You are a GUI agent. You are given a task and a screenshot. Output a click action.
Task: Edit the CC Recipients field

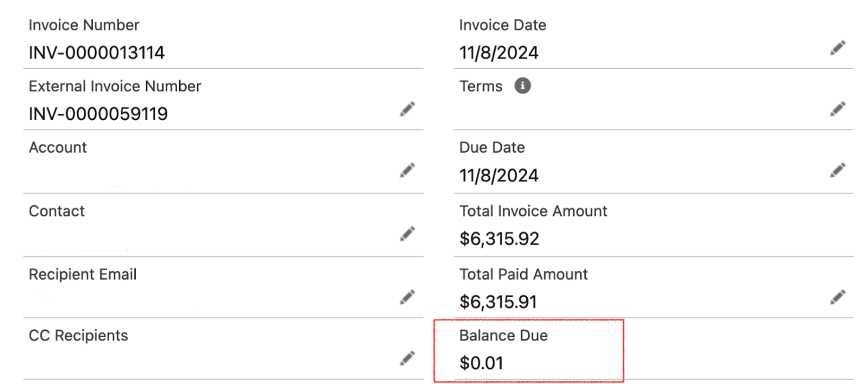click(x=407, y=358)
